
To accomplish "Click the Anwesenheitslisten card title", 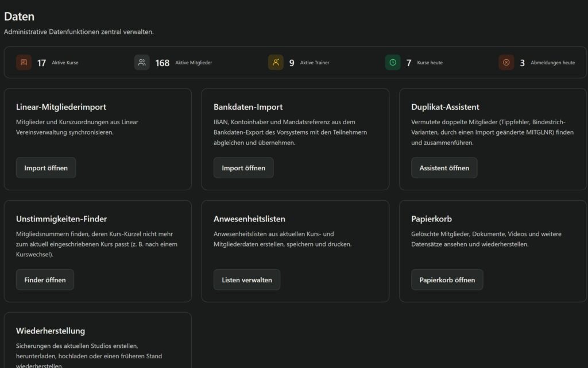I will click(249, 219).
